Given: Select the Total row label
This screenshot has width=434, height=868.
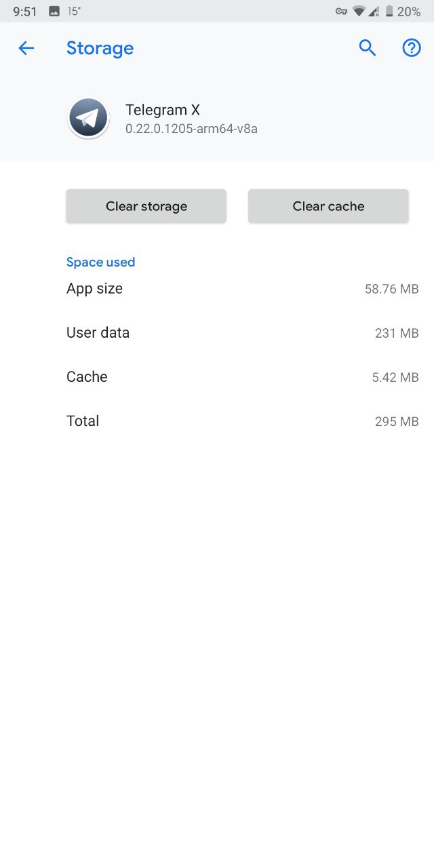Looking at the screenshot, I should coord(83,421).
